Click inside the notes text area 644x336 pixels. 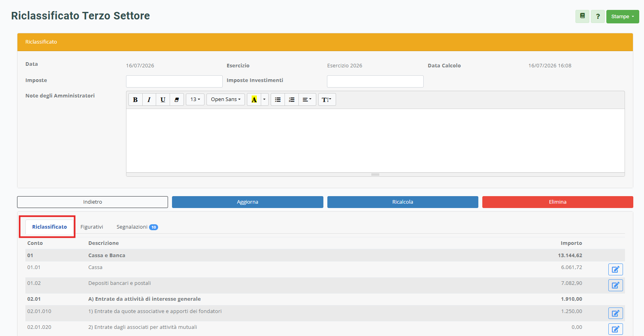(x=375, y=140)
